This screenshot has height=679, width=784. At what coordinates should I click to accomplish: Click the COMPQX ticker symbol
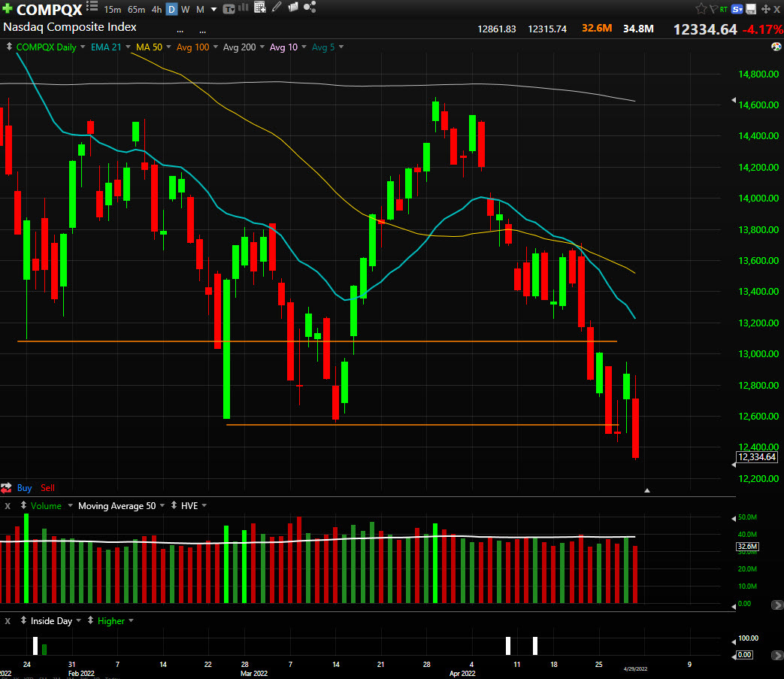tap(49, 10)
